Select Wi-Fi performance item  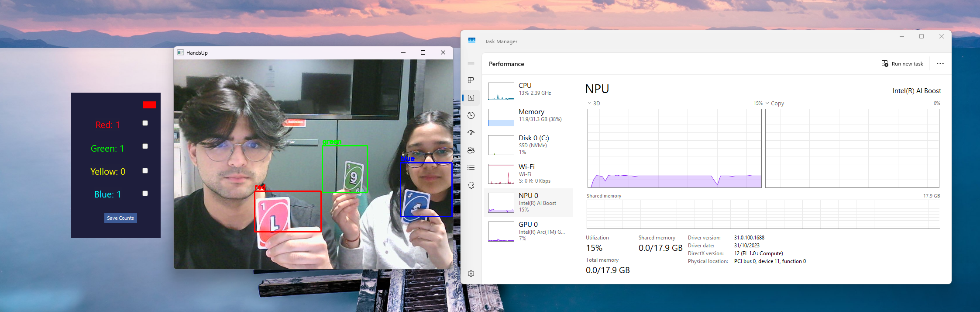coord(528,173)
